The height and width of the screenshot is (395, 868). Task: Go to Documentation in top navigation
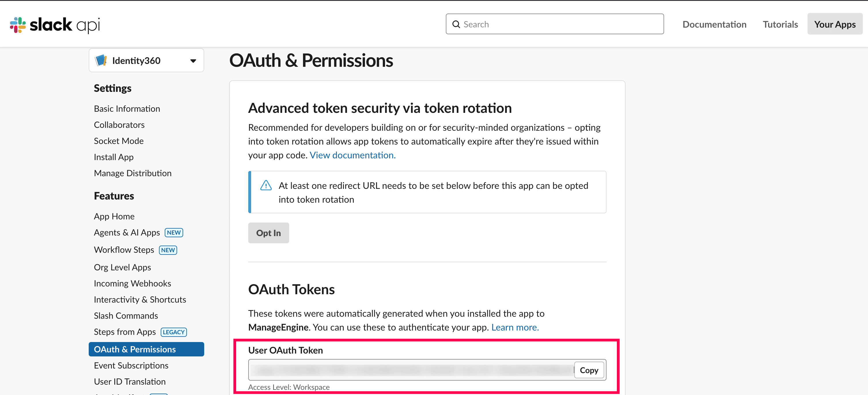click(714, 24)
